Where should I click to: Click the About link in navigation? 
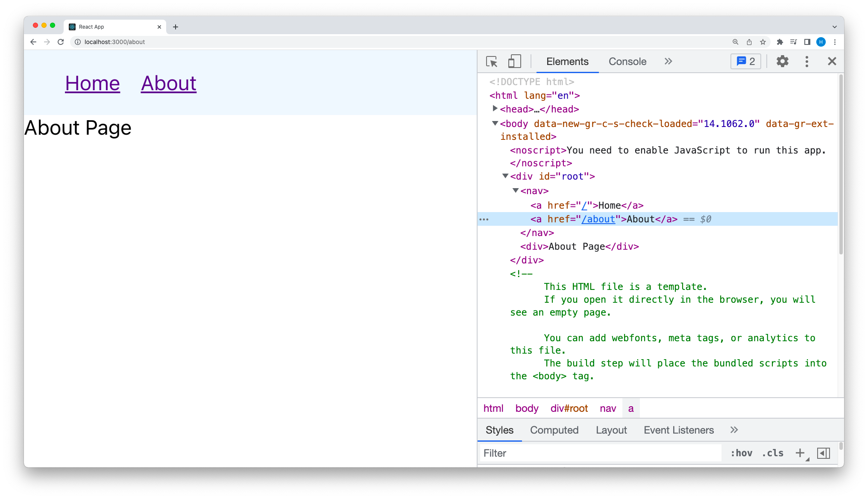pos(169,83)
